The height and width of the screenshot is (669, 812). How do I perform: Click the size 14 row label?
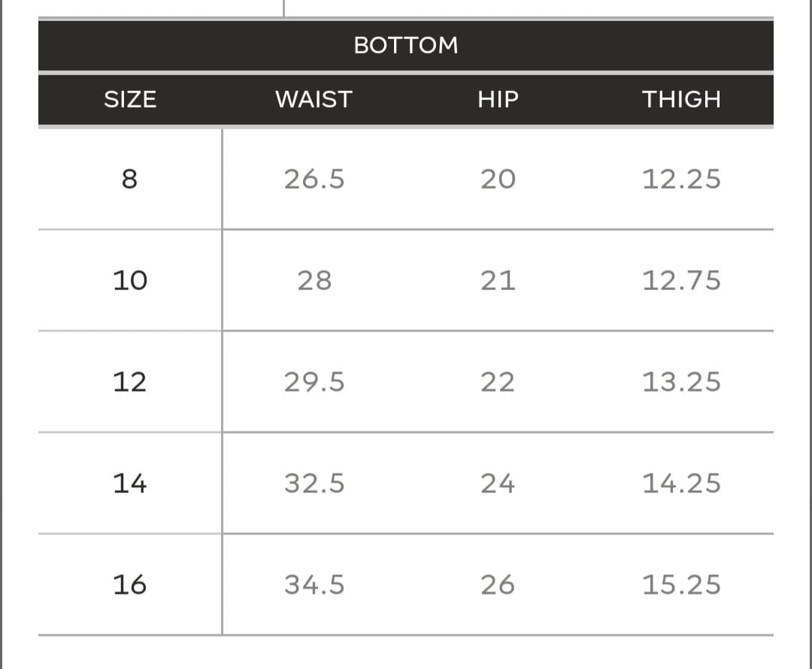[x=129, y=483]
